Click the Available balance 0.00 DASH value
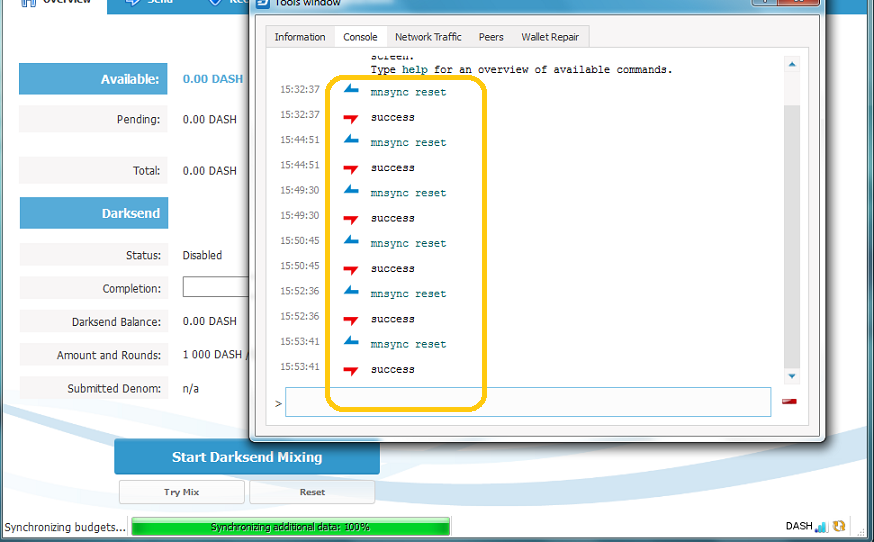This screenshot has width=874, height=542. click(213, 79)
